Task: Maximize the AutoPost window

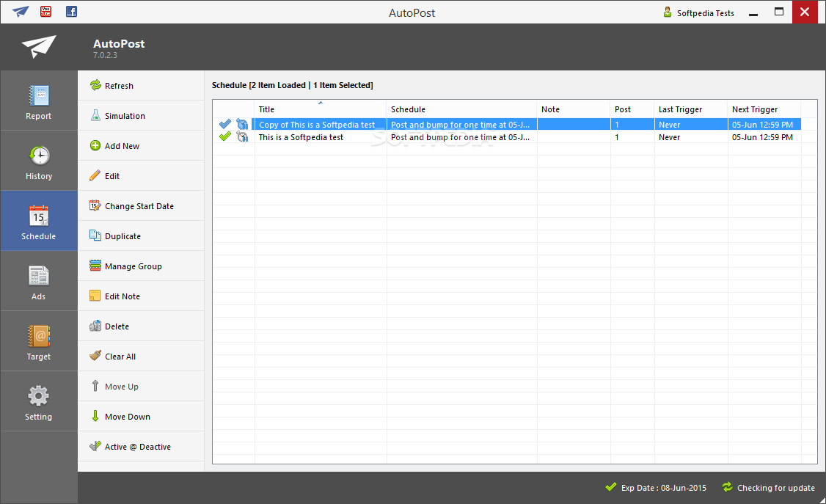Action: [779, 12]
